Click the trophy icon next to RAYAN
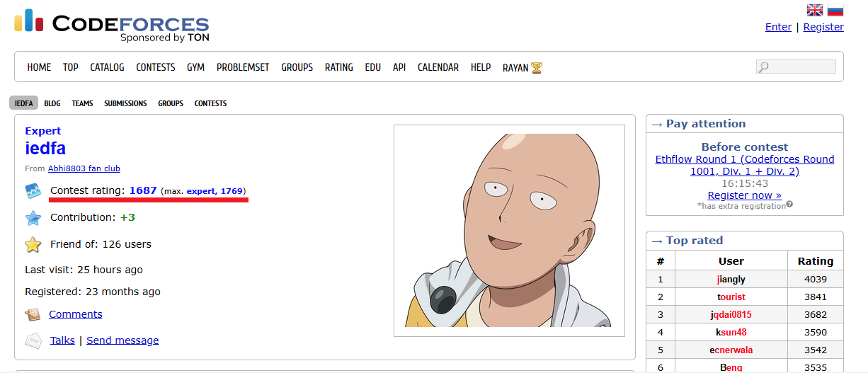 (x=537, y=68)
